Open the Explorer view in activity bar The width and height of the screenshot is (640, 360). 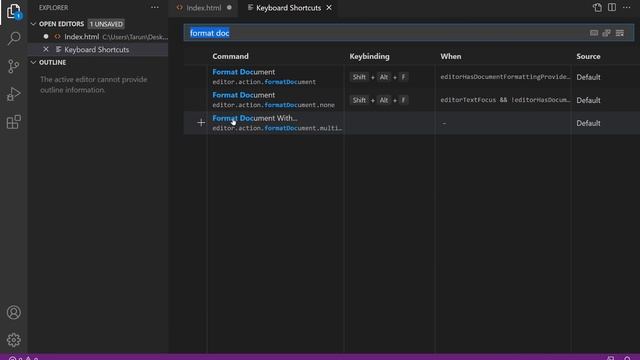[13, 11]
